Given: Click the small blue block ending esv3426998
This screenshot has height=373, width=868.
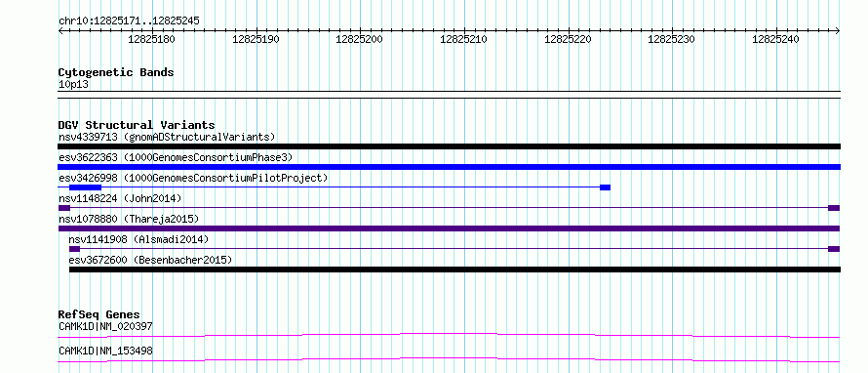Looking at the screenshot, I should [x=605, y=187].
